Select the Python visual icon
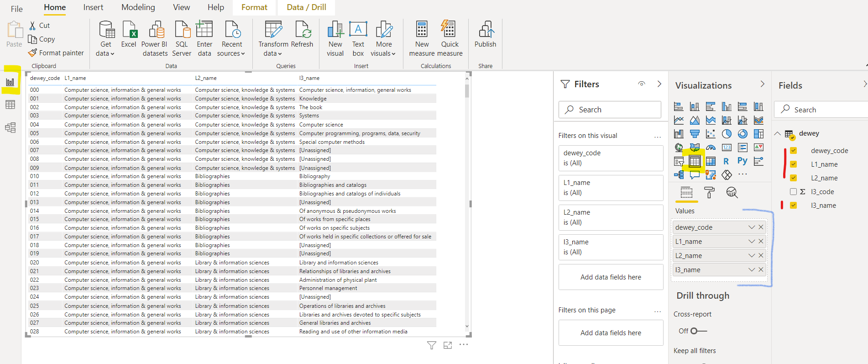 (742, 161)
